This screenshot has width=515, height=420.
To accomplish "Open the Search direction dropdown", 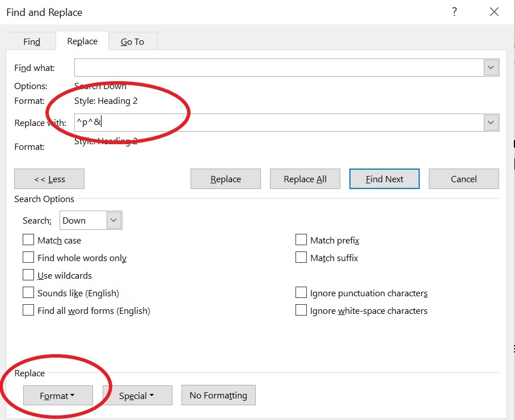I will pos(112,220).
